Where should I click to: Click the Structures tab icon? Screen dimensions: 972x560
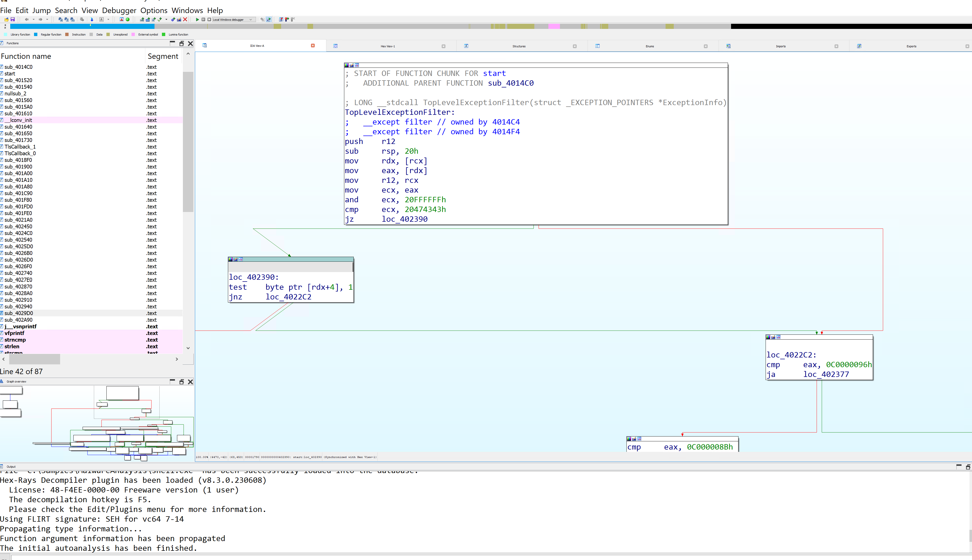coord(466,46)
